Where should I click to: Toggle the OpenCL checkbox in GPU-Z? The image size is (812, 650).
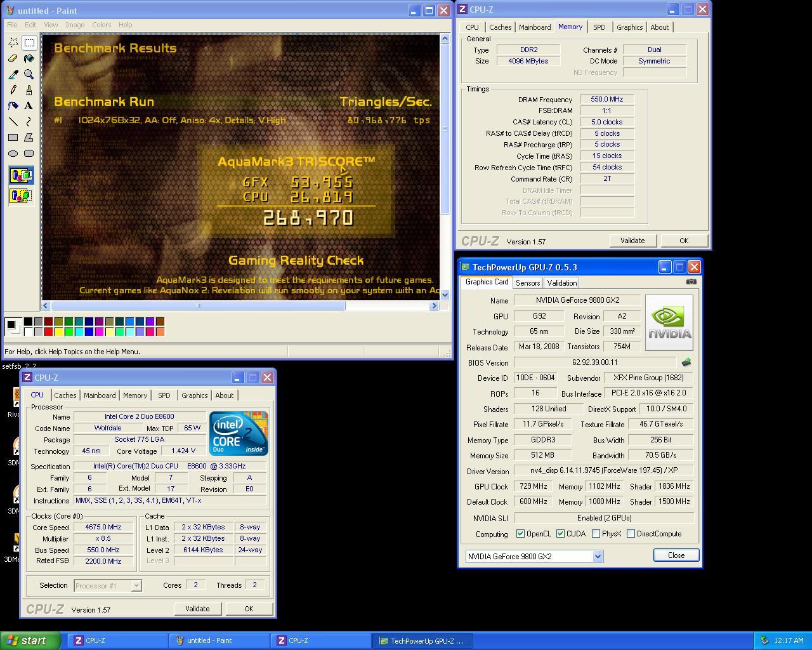pos(520,534)
